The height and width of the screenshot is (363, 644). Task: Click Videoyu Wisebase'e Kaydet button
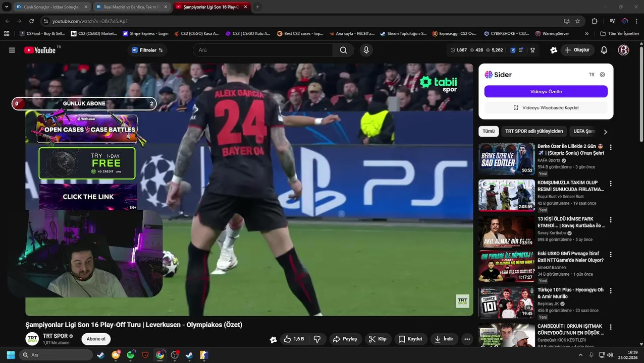pyautogui.click(x=546, y=107)
